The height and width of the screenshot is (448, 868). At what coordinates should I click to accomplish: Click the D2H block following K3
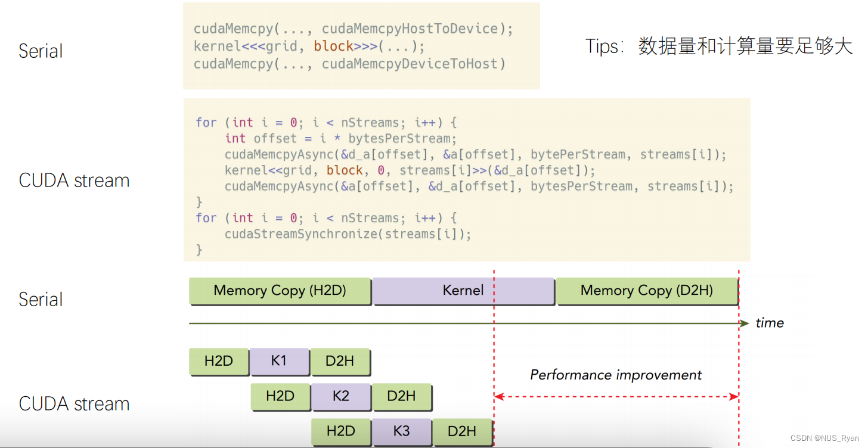[463, 432]
